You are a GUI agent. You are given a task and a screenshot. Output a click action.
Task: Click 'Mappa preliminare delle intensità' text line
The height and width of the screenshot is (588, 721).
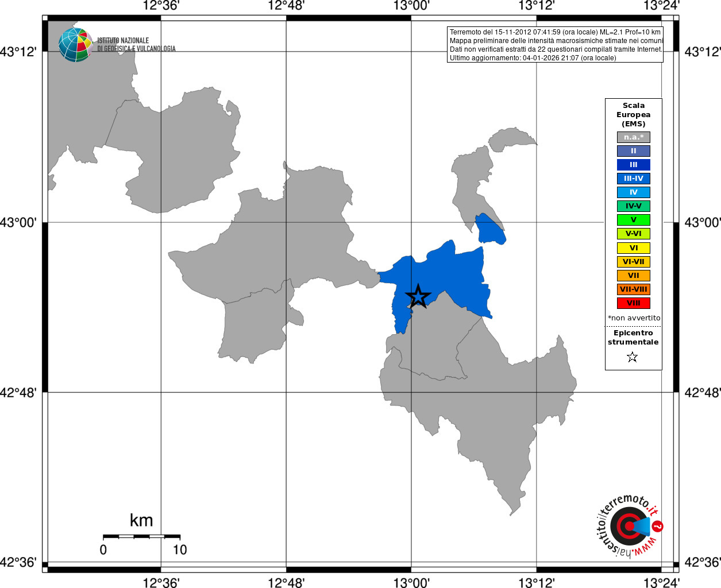[556, 41]
